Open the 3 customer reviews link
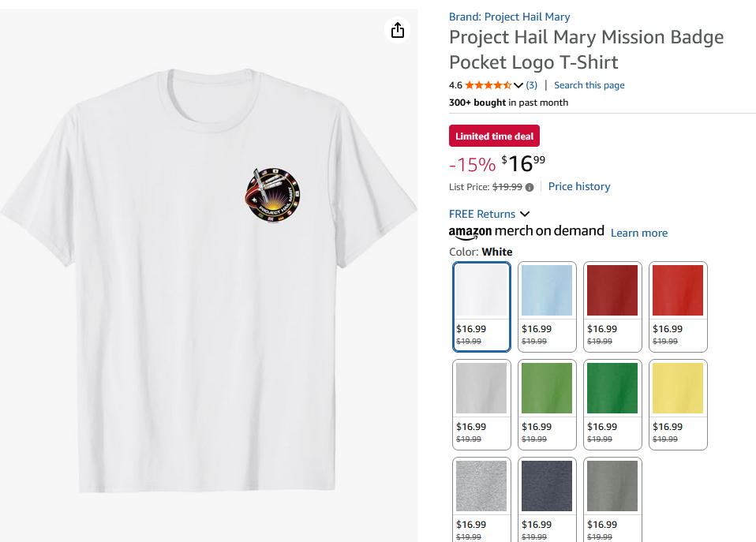The height and width of the screenshot is (542, 756). (x=532, y=85)
